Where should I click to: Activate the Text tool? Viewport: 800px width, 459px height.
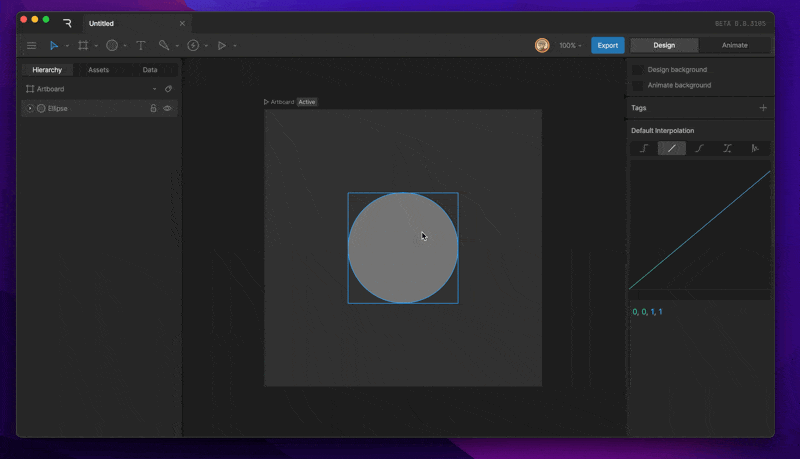[141, 45]
